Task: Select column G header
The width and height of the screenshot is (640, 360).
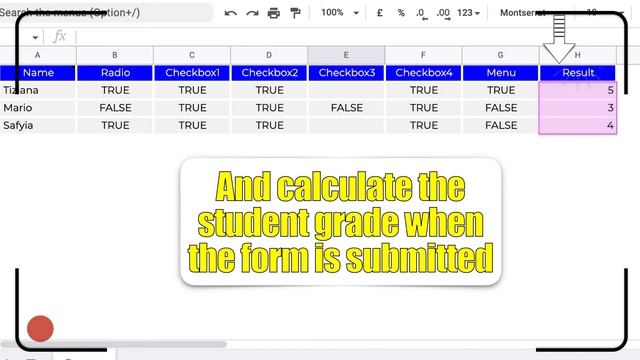Action: 500,55
